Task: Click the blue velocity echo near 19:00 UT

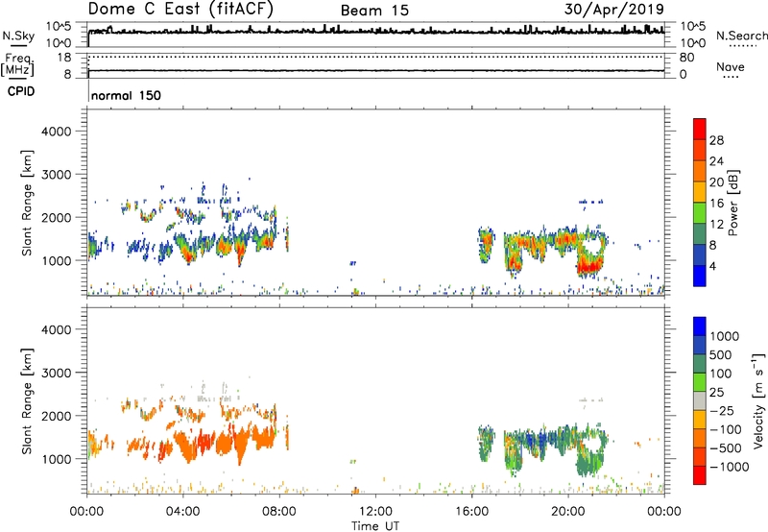Action: pos(541,438)
